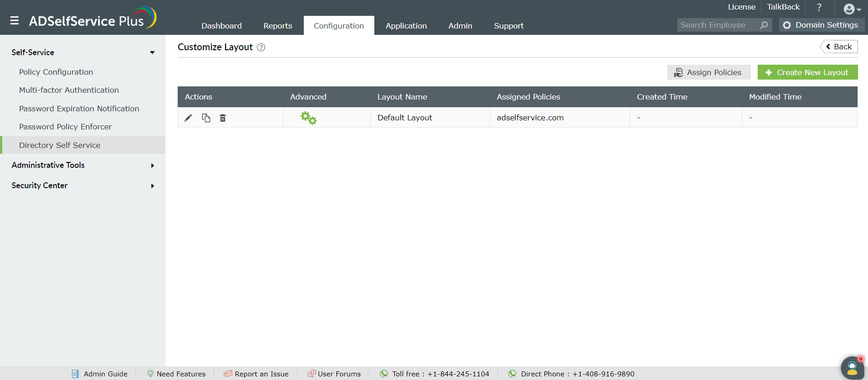Click the Assign Policies button
This screenshot has height=380, width=868.
[x=708, y=72]
